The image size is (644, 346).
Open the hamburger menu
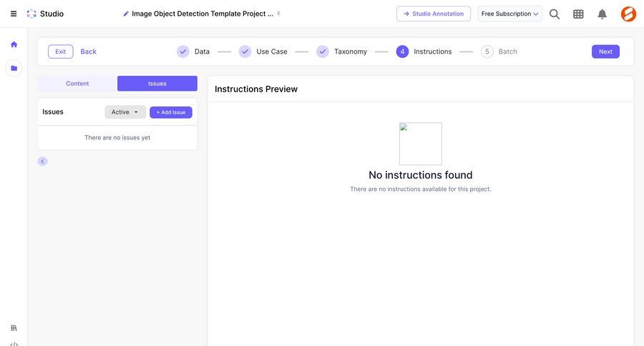pos(14,14)
